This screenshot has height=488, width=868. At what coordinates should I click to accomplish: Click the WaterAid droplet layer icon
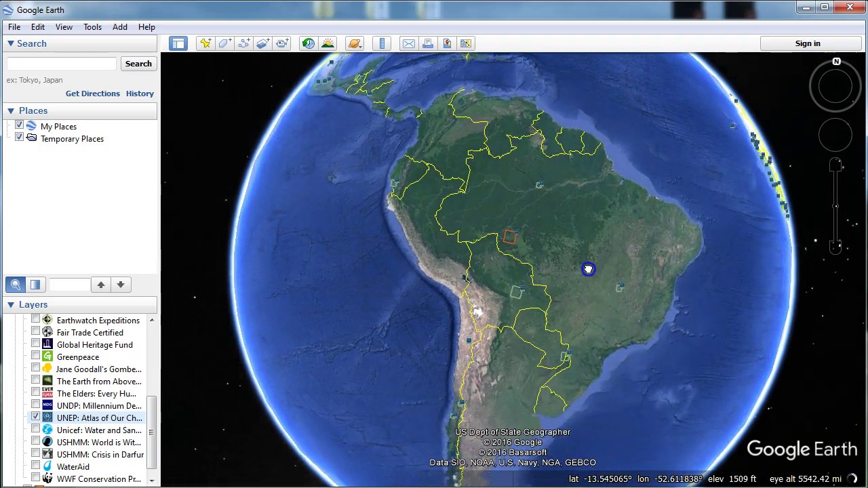[47, 467]
